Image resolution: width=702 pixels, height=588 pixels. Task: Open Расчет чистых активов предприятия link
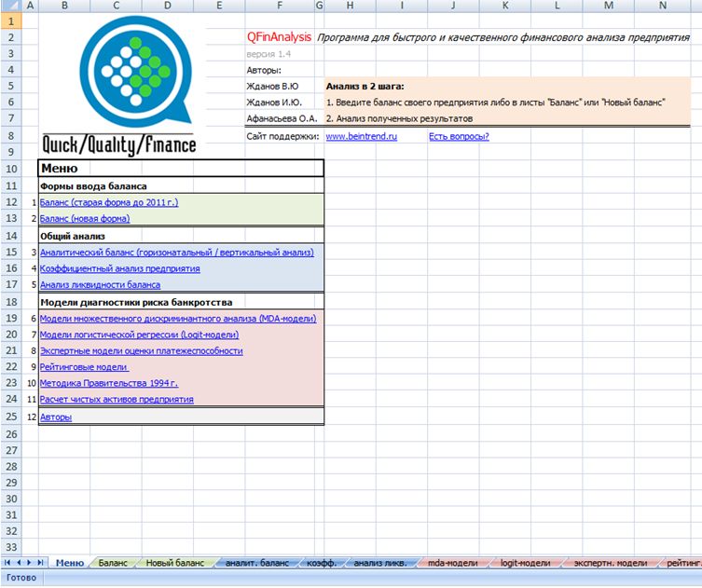point(117,399)
